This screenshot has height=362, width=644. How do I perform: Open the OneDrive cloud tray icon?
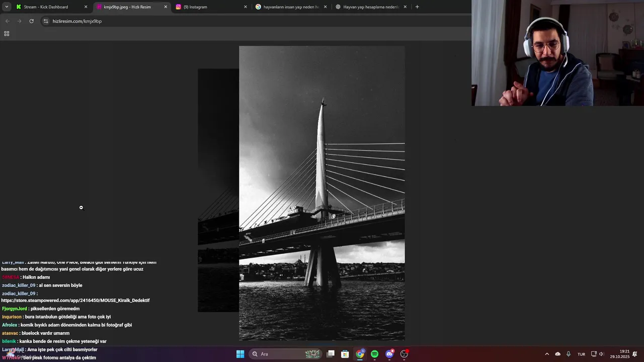557,354
